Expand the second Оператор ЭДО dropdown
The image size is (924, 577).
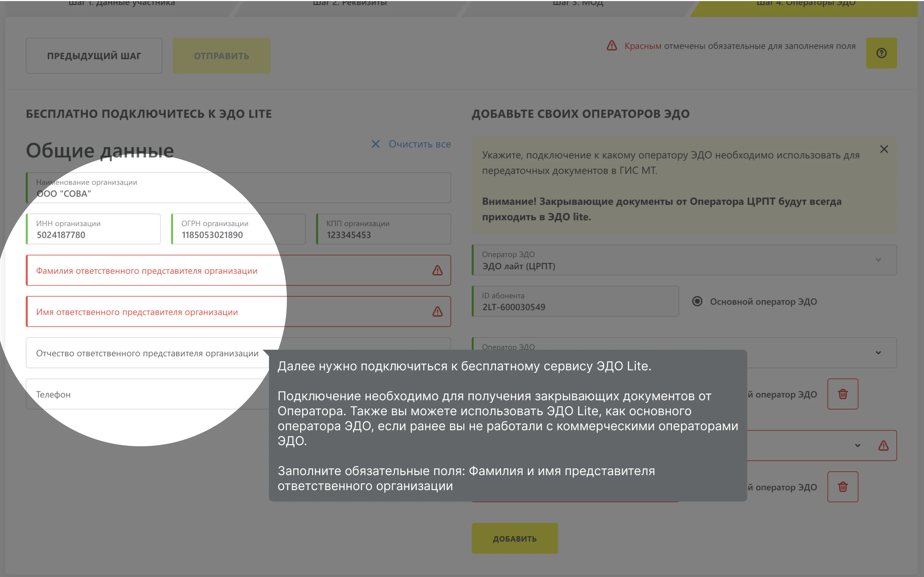pyautogui.click(x=878, y=353)
